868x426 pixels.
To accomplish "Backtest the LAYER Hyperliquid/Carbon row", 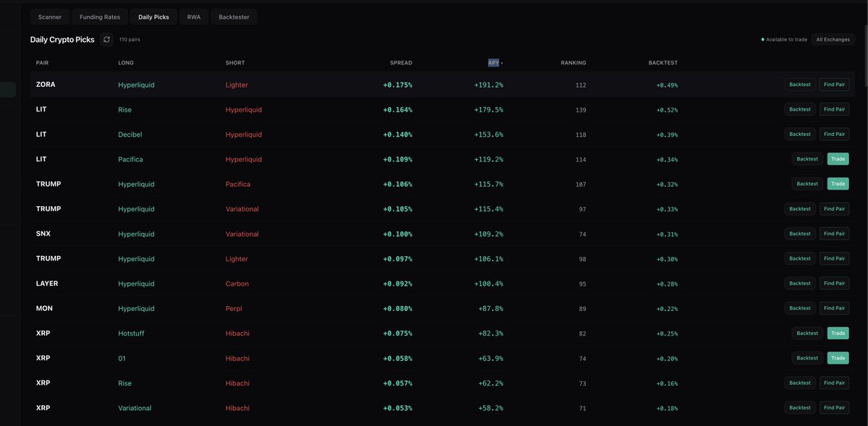I will tap(800, 284).
